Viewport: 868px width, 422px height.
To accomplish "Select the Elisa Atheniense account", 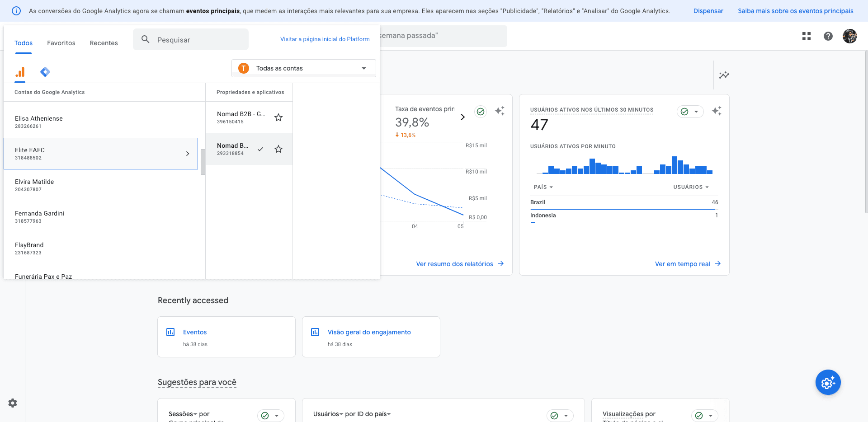I will click(x=101, y=122).
